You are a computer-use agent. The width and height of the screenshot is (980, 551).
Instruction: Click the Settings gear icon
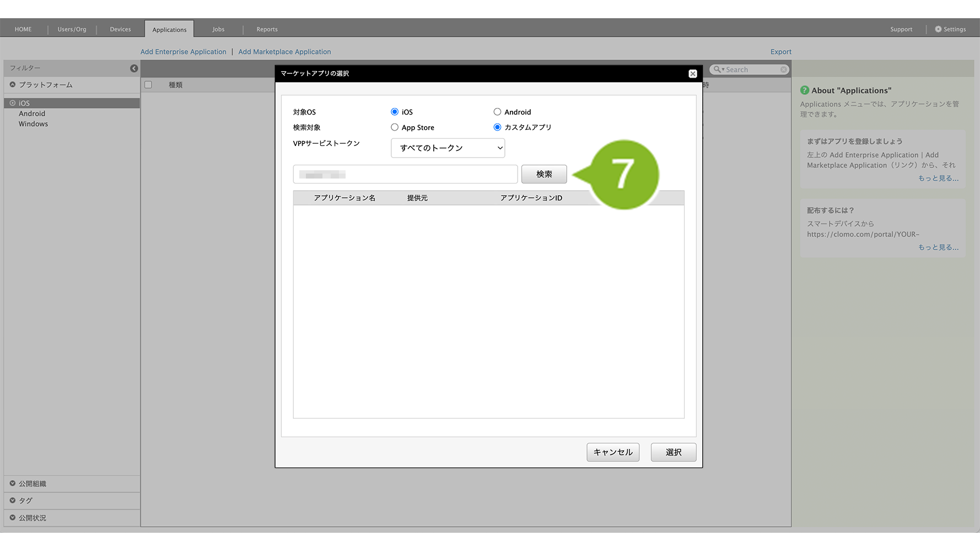(x=938, y=29)
